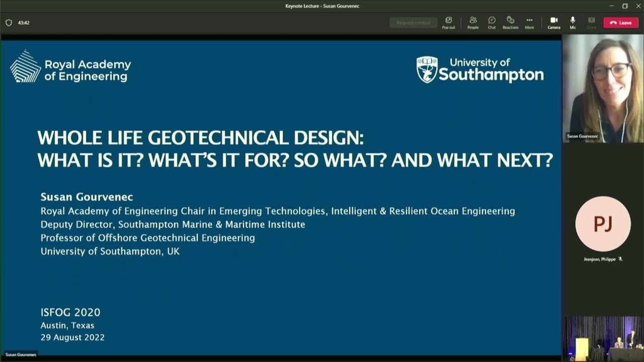Click the 29 August 2022 date text

[x=72, y=337]
